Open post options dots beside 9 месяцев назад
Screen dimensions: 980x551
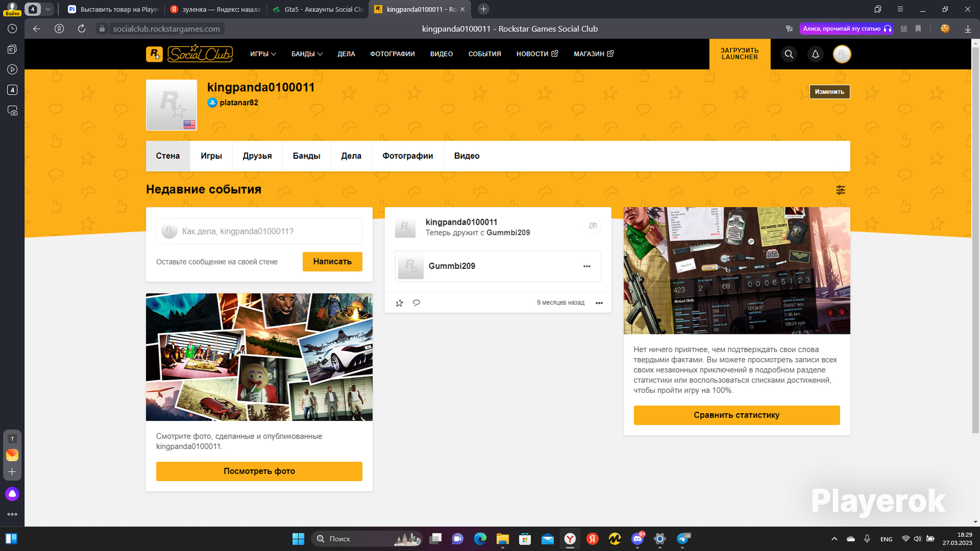tap(599, 302)
